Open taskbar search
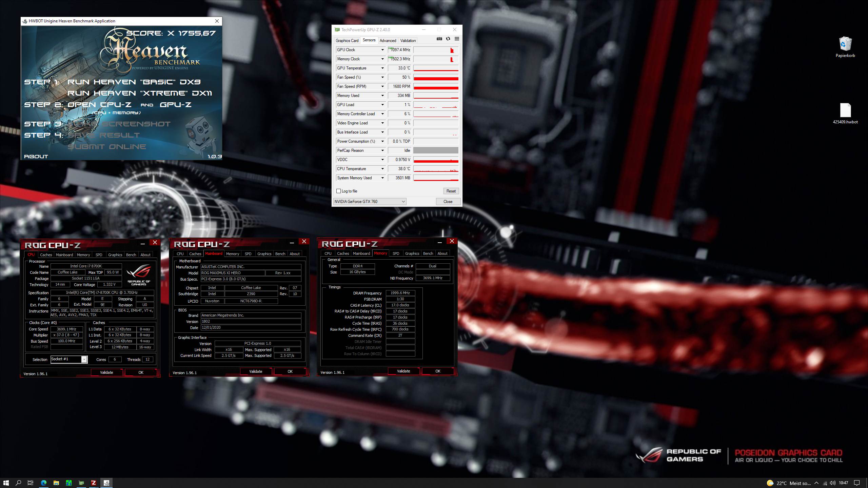The image size is (868, 488). [x=18, y=483]
